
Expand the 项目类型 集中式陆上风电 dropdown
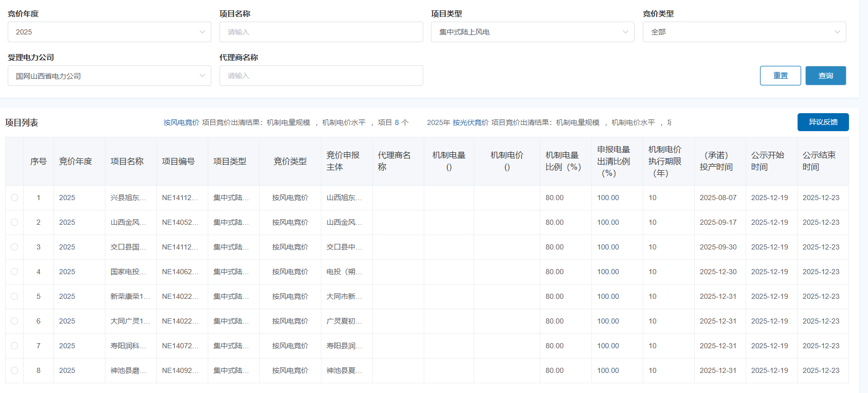[532, 32]
